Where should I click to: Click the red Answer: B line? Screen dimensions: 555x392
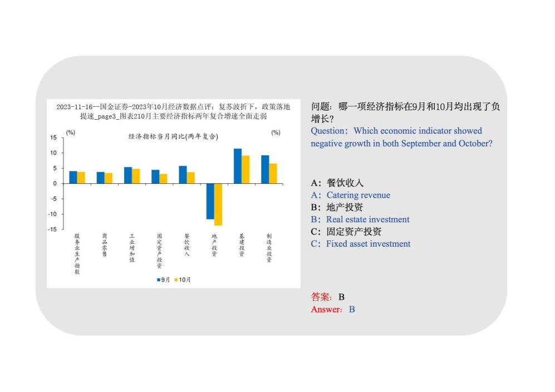(x=333, y=310)
